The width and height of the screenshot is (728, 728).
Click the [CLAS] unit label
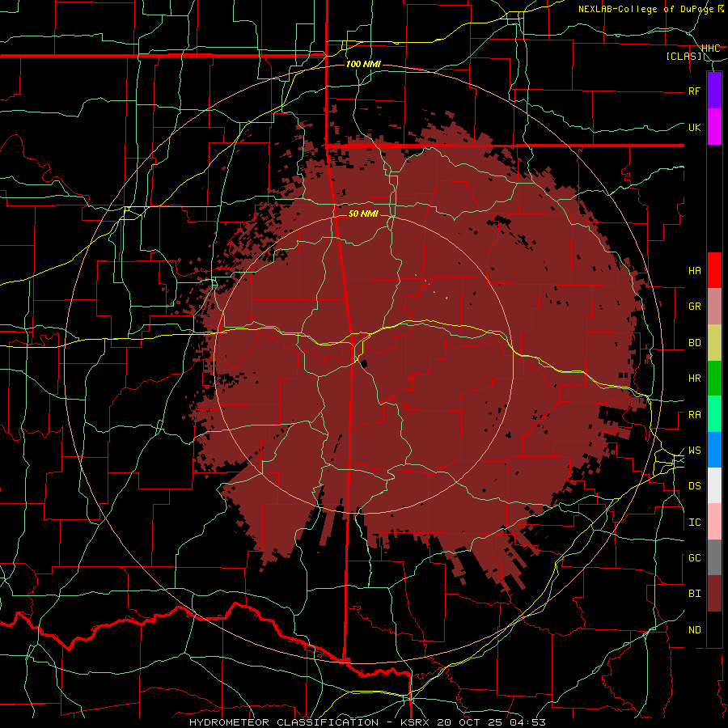684,56
